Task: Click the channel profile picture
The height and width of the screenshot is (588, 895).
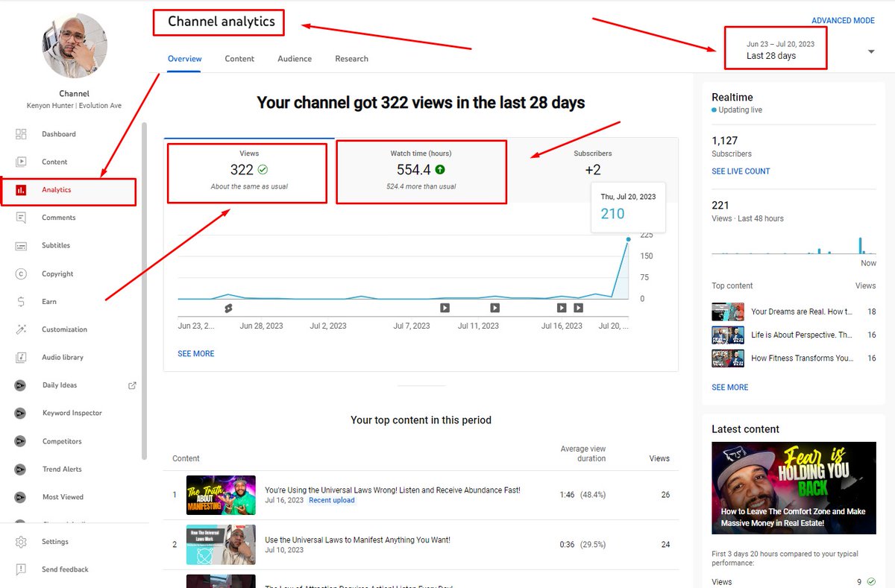Action: (x=75, y=45)
